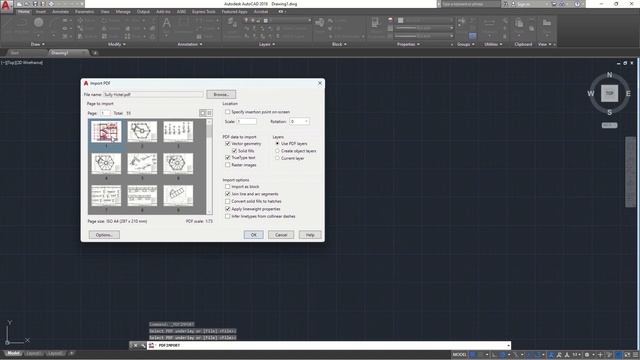640x360 pixels.
Task: Expand the Annotation panel
Action: pyautogui.click(x=190, y=44)
